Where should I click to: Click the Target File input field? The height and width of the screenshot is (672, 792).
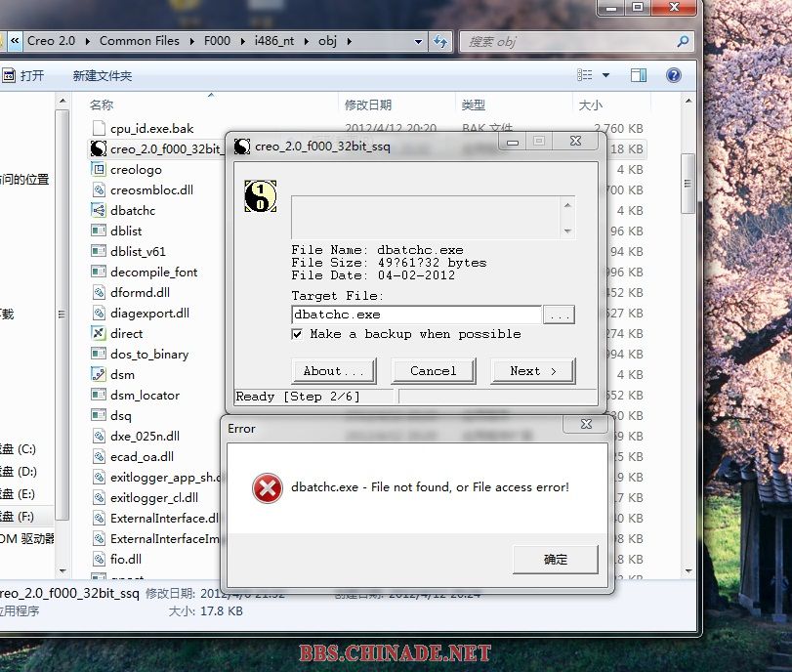pos(416,315)
